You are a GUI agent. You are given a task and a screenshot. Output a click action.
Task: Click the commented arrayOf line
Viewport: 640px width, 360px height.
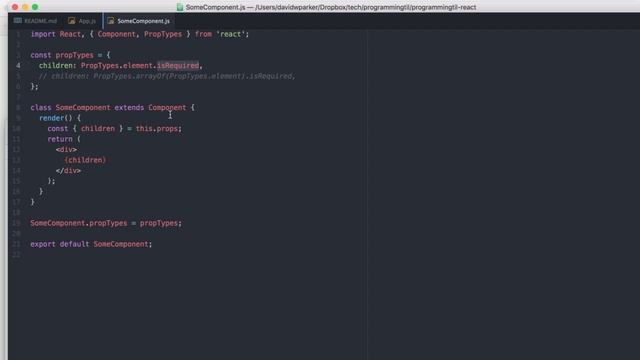coord(167,76)
